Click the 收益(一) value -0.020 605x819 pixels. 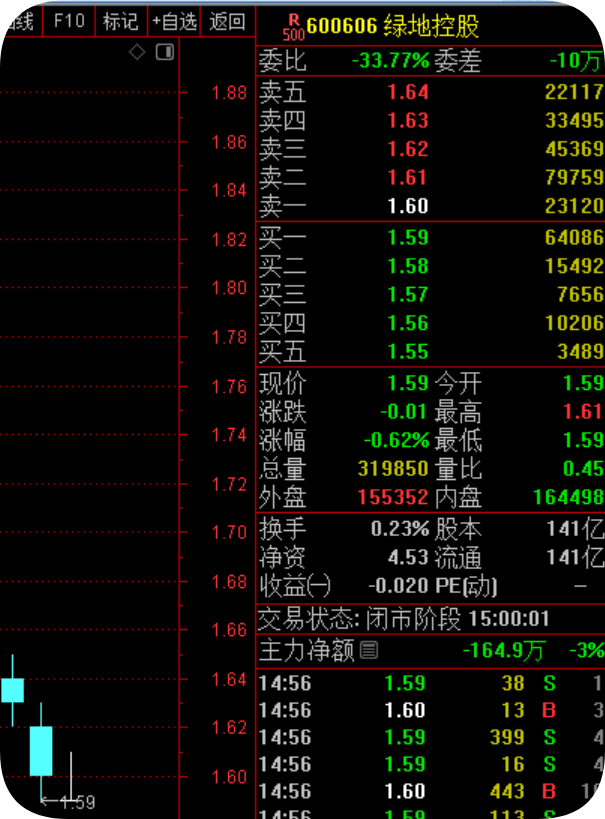pyautogui.click(x=398, y=586)
